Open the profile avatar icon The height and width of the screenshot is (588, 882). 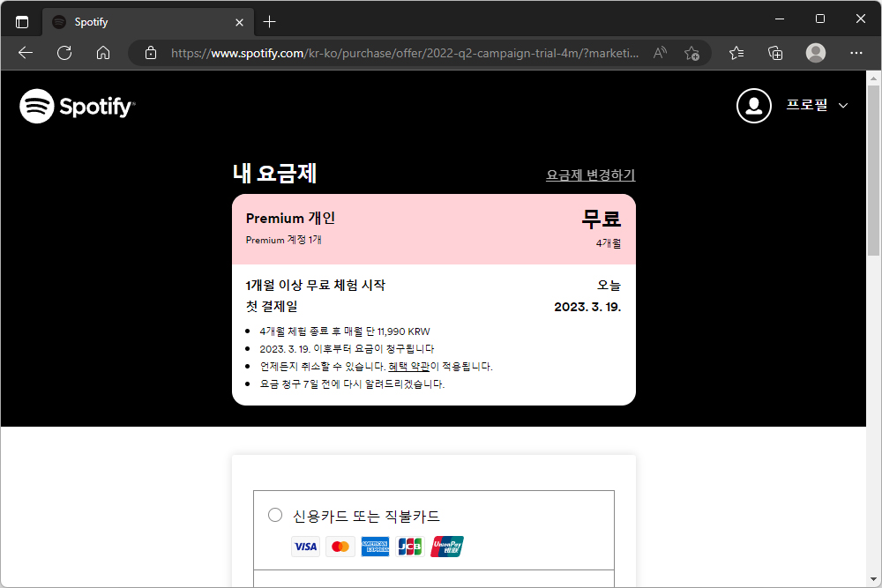[x=754, y=106]
